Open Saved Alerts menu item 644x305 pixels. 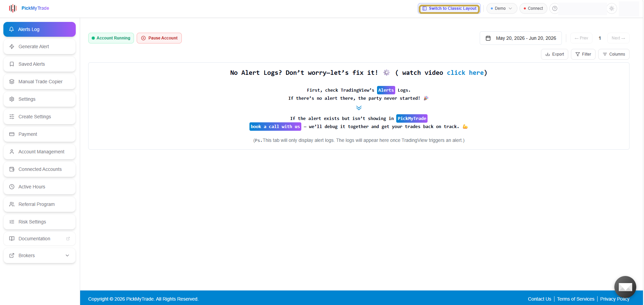[39, 64]
